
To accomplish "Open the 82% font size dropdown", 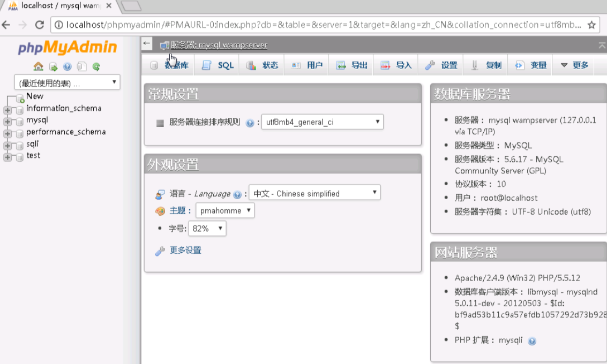I will coord(207,228).
